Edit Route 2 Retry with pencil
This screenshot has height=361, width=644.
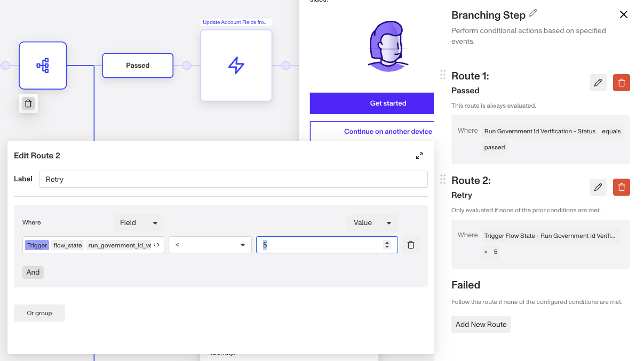tap(598, 187)
